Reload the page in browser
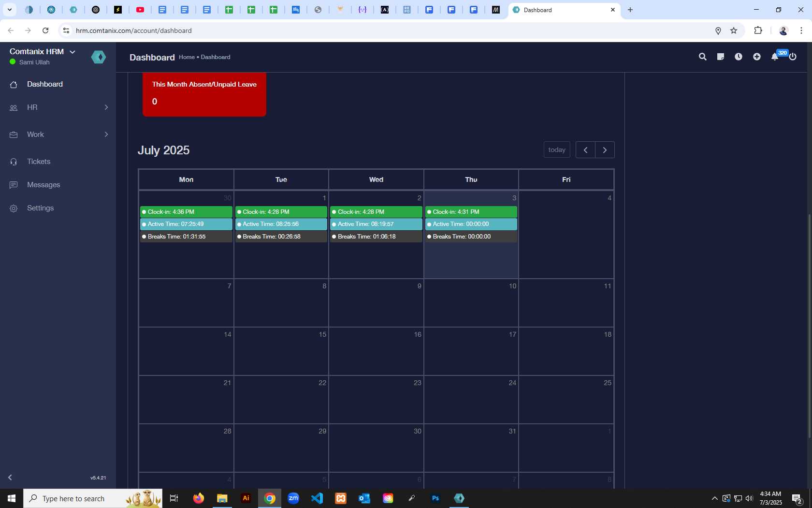The height and width of the screenshot is (508, 812). click(45, 30)
